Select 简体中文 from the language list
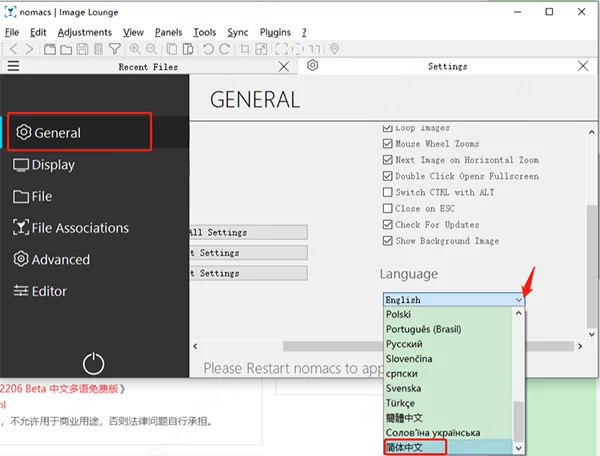The height and width of the screenshot is (456, 600). (x=404, y=447)
